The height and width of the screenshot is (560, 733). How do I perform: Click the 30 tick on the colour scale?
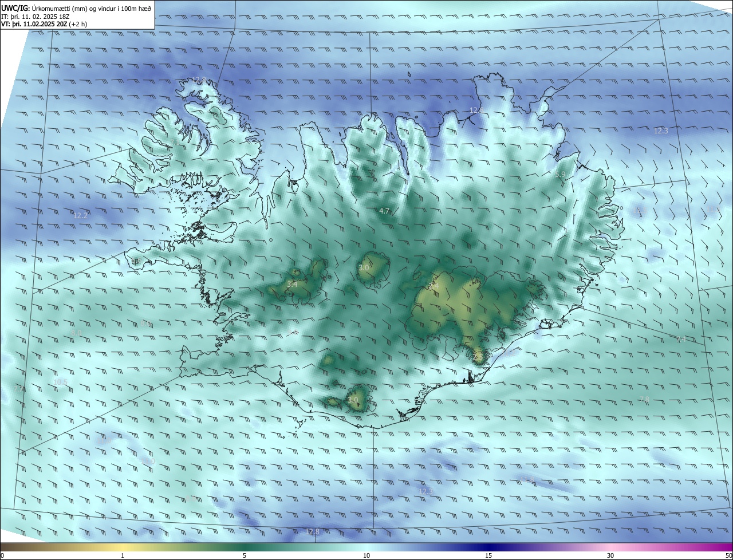tap(610, 555)
